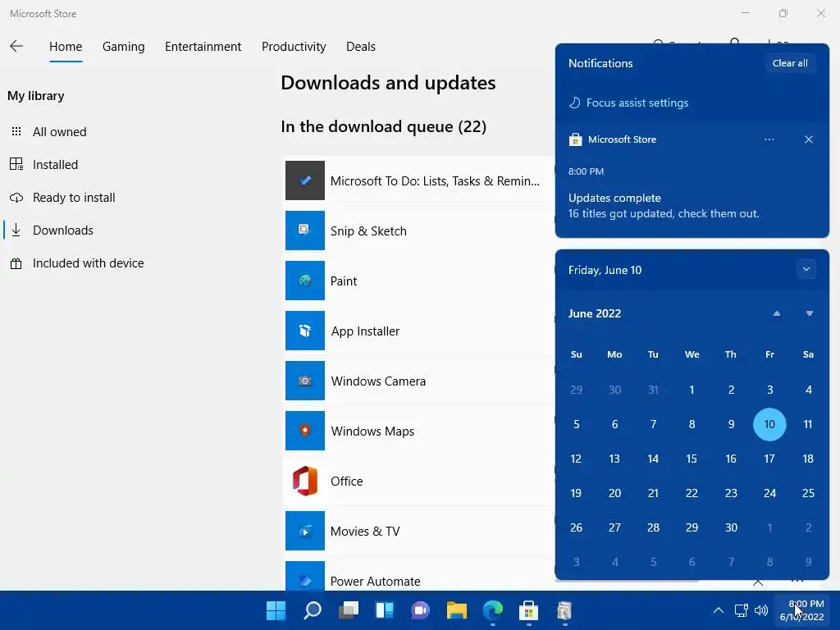
Task: Click the Paint app icon
Action: (305, 281)
